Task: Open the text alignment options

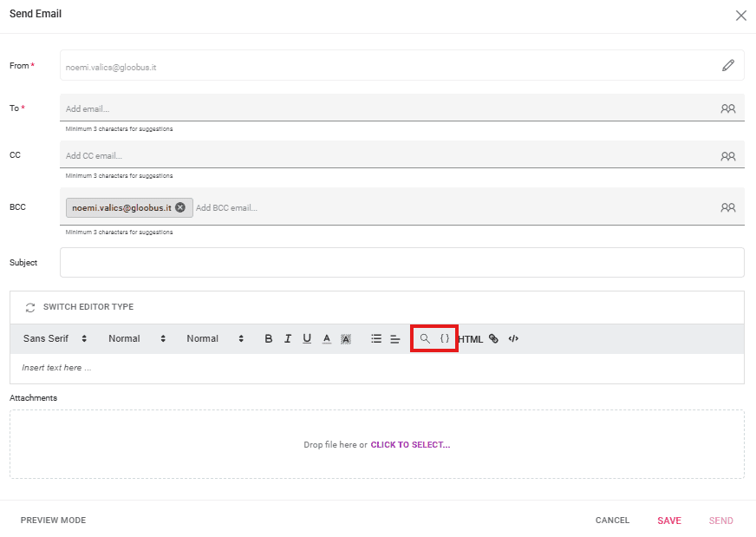Action: click(x=394, y=339)
